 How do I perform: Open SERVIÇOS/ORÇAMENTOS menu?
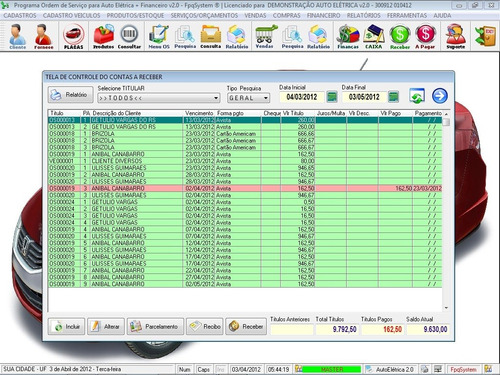point(204,16)
